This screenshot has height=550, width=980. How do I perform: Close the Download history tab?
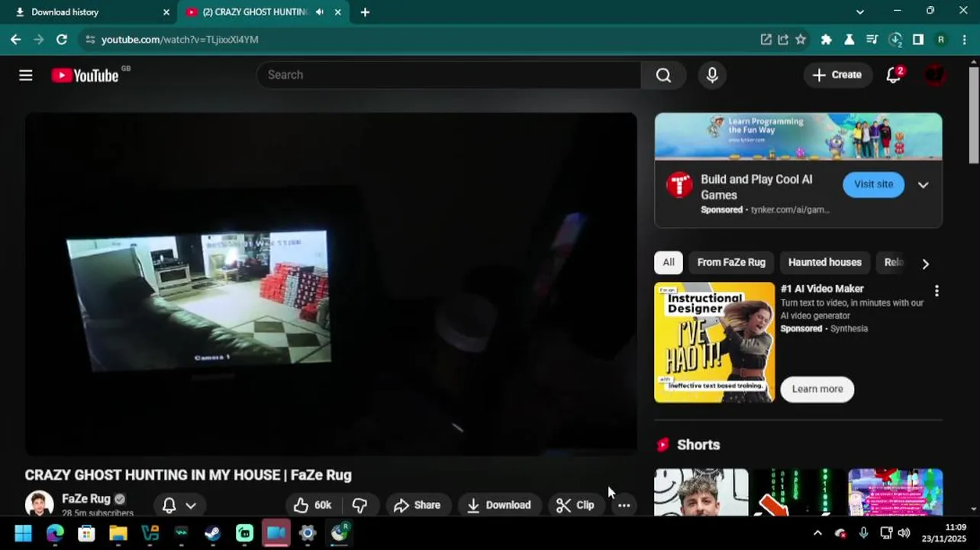coord(166,12)
